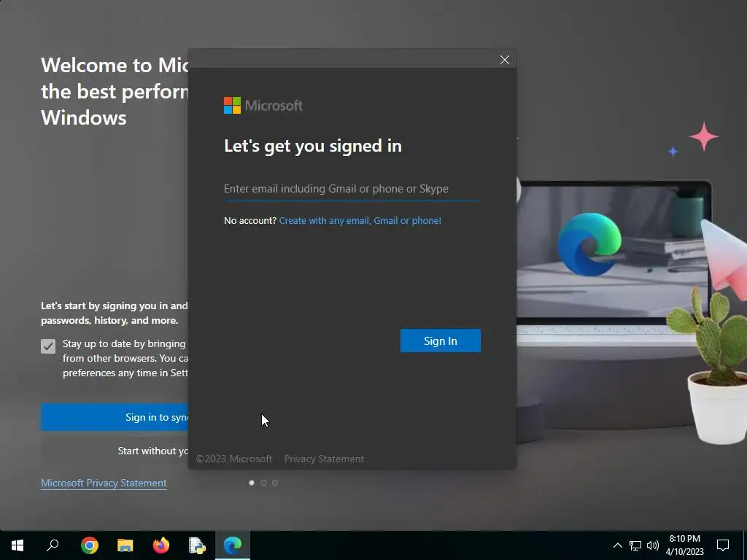
Task: Open the Python installer taskbar icon
Action: click(197, 545)
